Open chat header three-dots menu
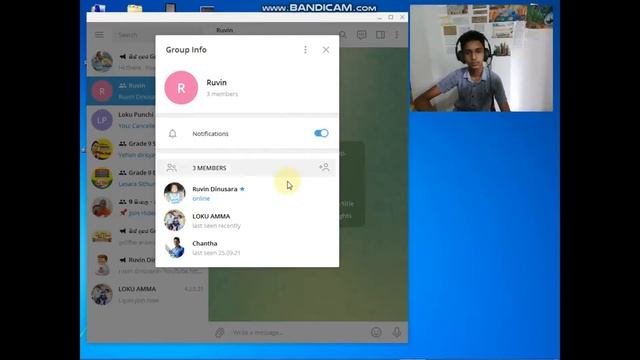Image resolution: width=640 pixels, height=360 pixels. click(397, 35)
